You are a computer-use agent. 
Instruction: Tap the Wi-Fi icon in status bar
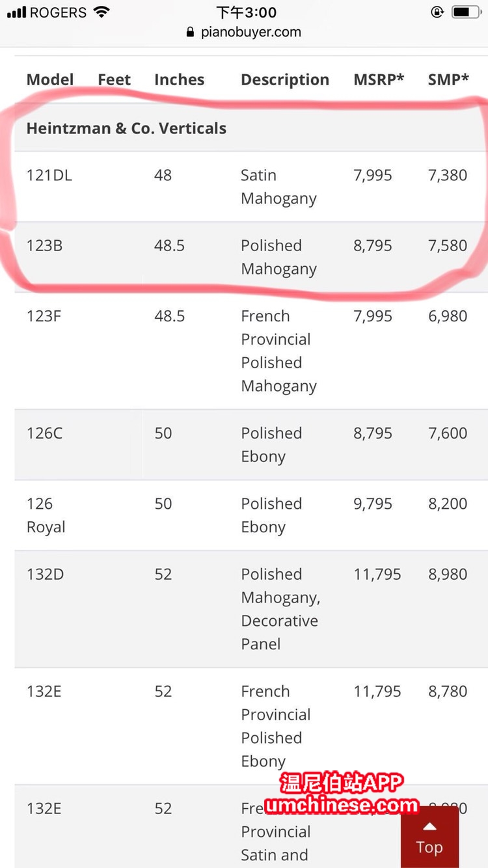[101, 12]
